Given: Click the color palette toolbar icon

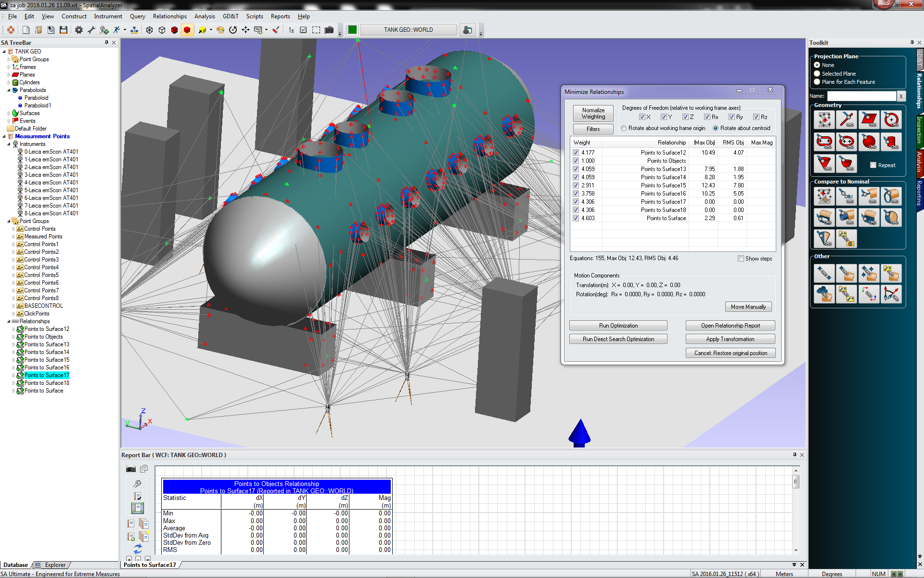Looking at the screenshot, I should [x=220, y=30].
